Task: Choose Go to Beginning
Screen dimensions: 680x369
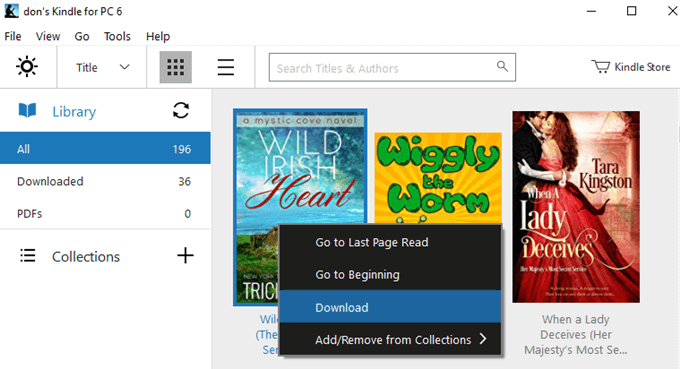Action: point(390,274)
